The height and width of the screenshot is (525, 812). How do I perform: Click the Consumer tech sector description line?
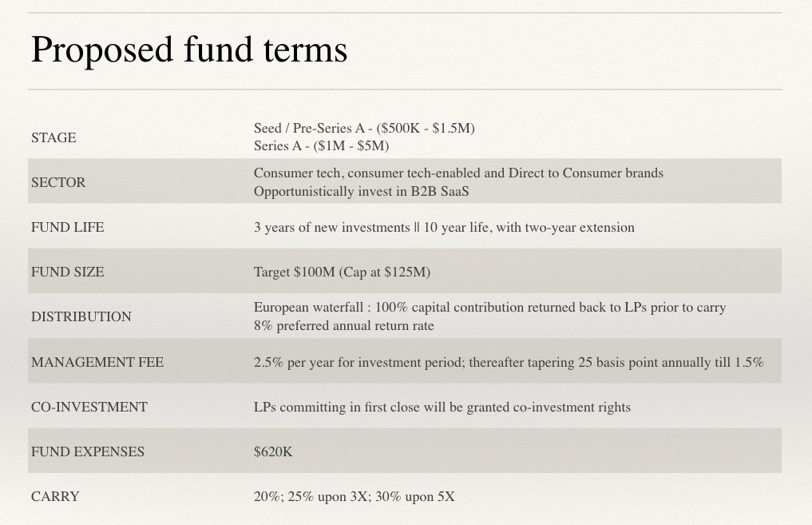pos(458,173)
